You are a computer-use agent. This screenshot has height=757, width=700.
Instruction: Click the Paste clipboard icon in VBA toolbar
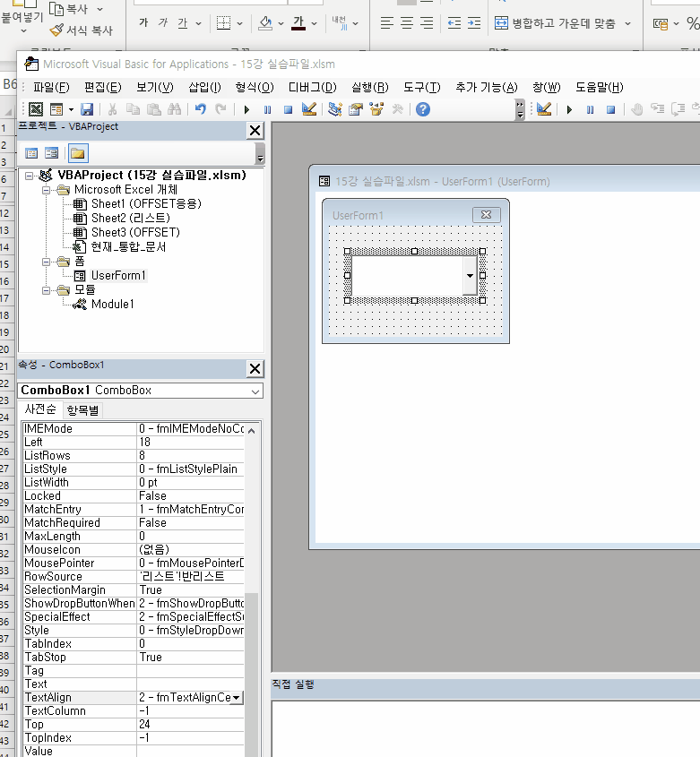point(153,109)
